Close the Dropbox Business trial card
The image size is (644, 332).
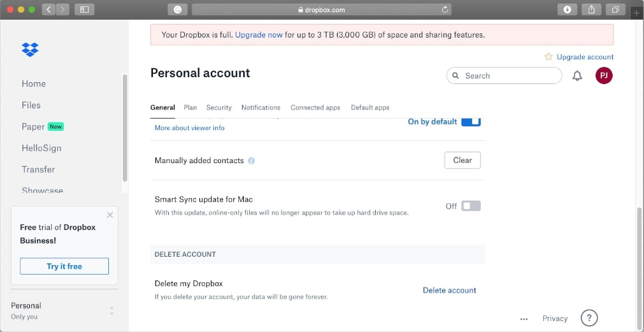tap(110, 215)
